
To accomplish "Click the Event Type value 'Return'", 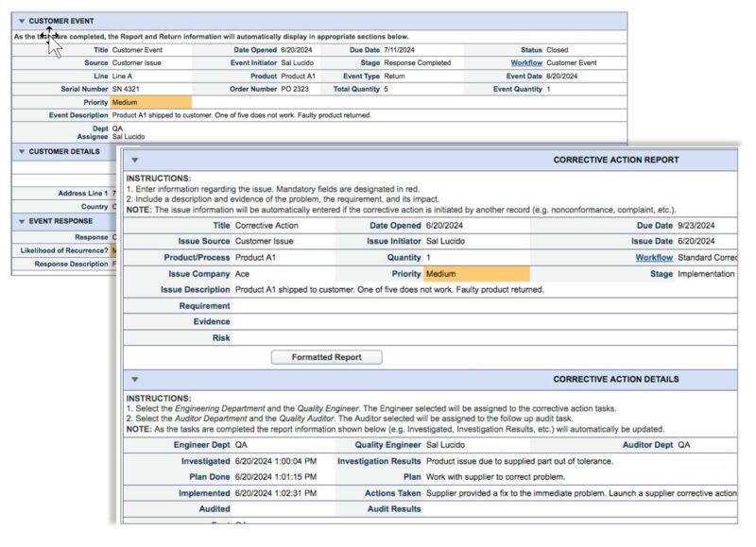I will pyautogui.click(x=394, y=77).
